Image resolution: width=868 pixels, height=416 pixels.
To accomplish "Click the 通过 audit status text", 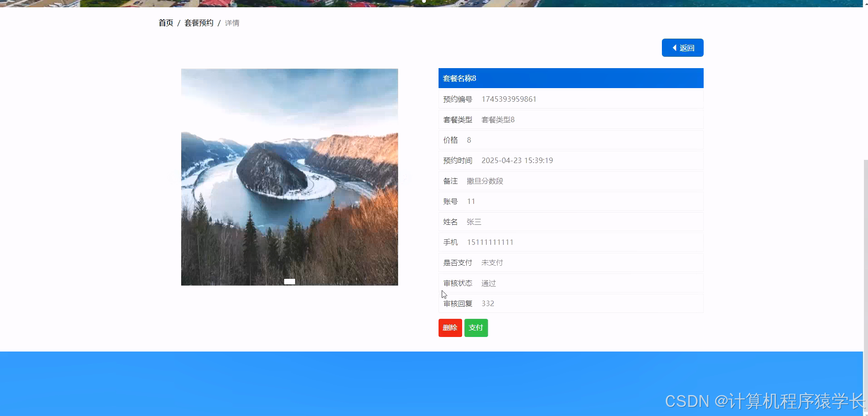I will coord(488,283).
